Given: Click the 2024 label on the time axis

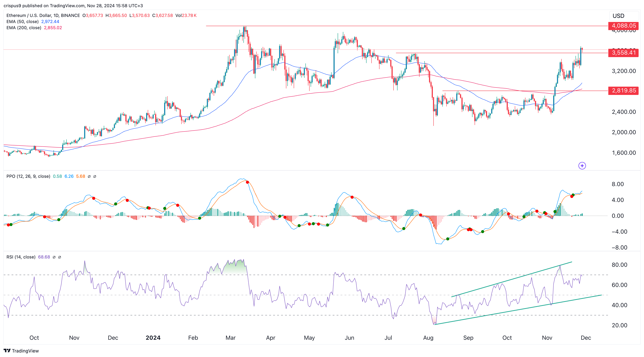Looking at the screenshot, I should (x=153, y=338).
